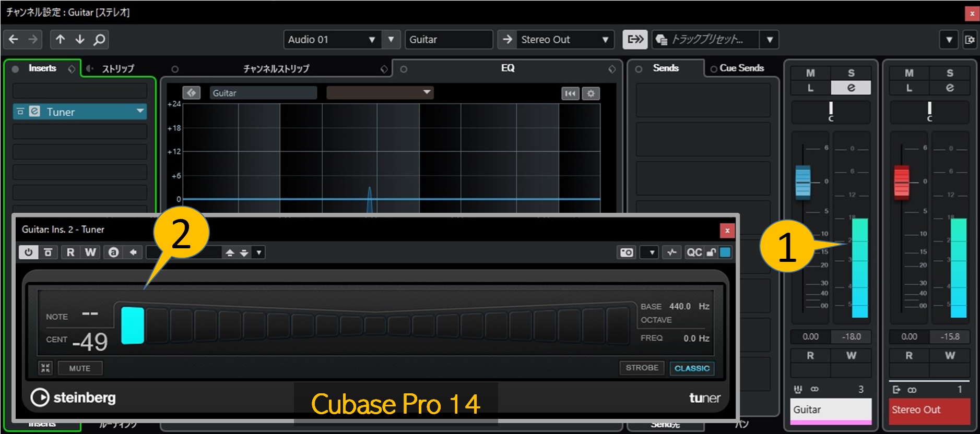Toggle Listen on Guitar channel
This screenshot has width=980, height=434.
point(810,88)
